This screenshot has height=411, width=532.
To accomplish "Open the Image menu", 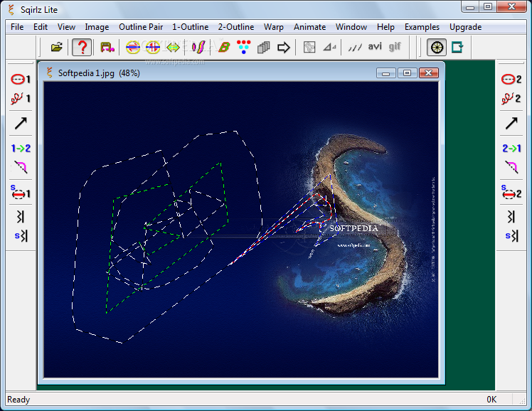I will tap(97, 27).
